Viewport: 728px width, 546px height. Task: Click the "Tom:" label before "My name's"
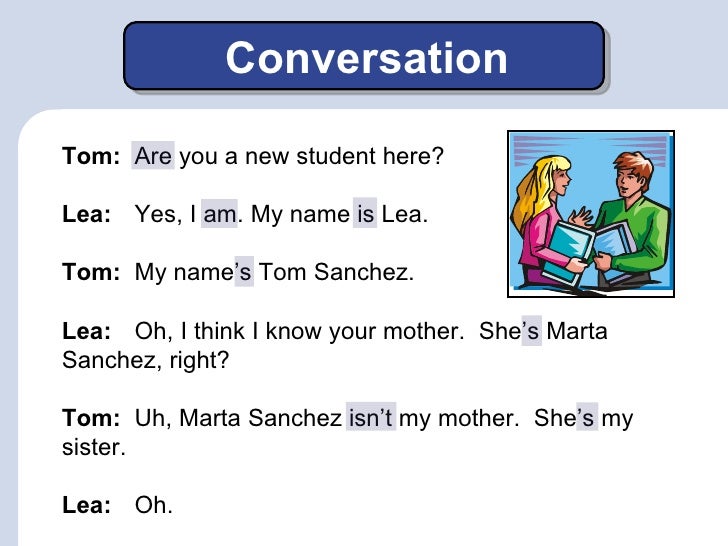click(x=91, y=272)
